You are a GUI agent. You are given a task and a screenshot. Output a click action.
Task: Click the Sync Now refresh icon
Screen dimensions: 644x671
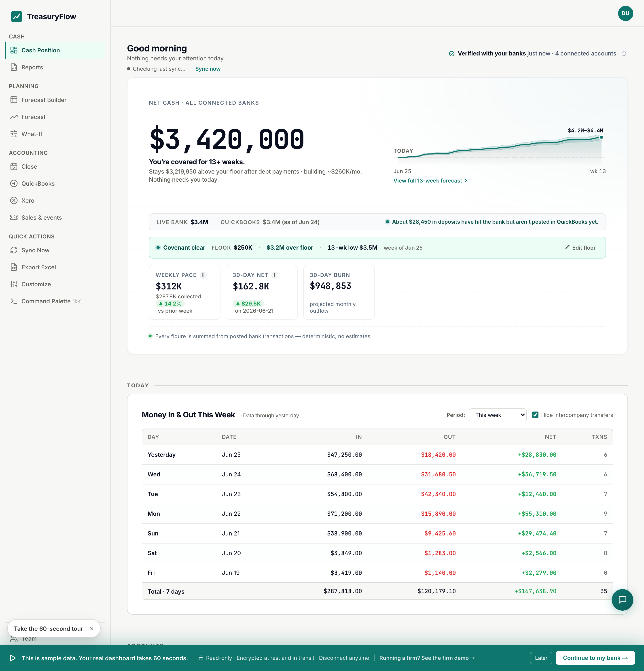point(14,250)
